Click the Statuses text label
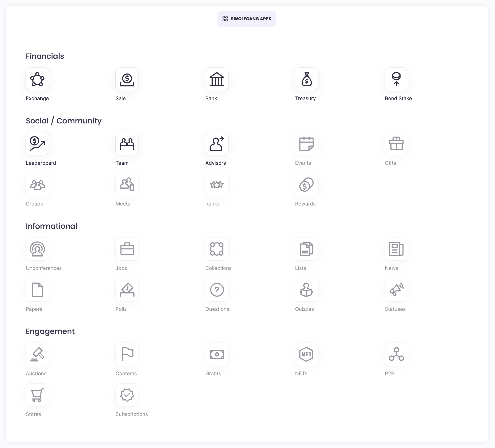The image size is (495, 448). (x=395, y=309)
